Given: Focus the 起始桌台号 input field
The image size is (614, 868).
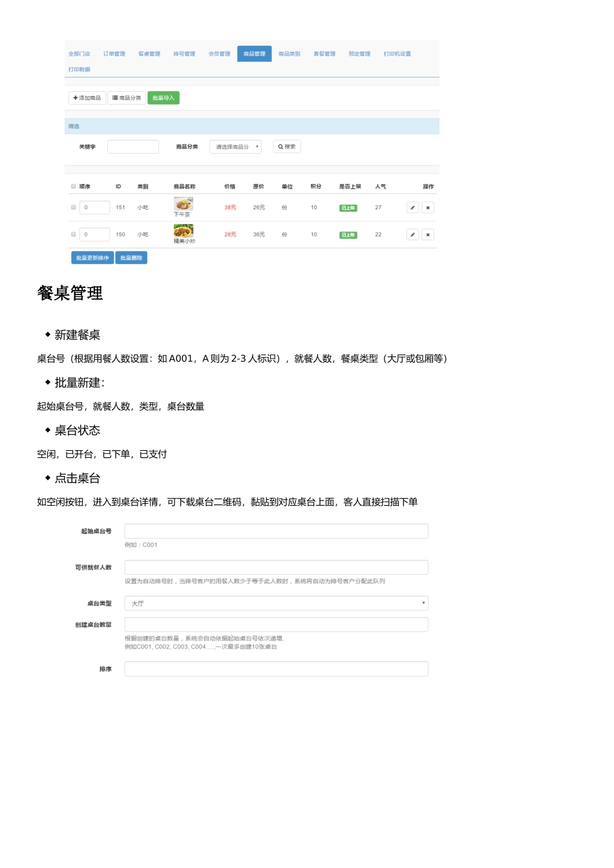Looking at the screenshot, I should [x=276, y=531].
